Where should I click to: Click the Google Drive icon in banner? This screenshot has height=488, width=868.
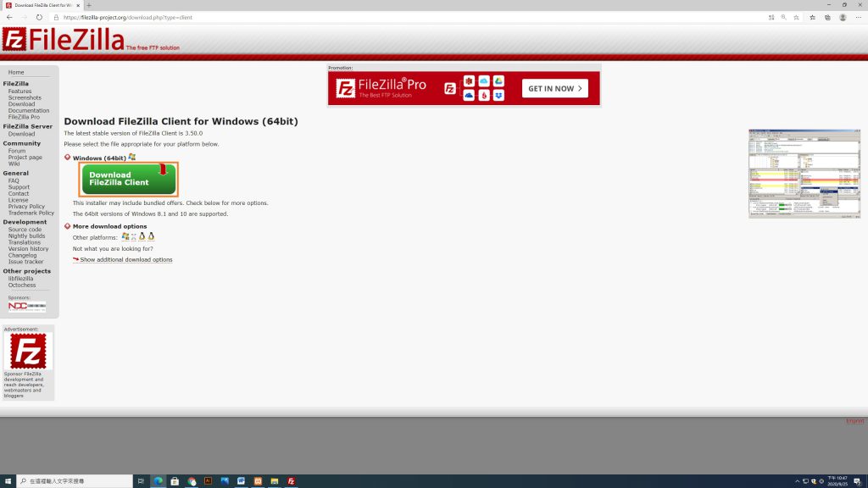[498, 80]
